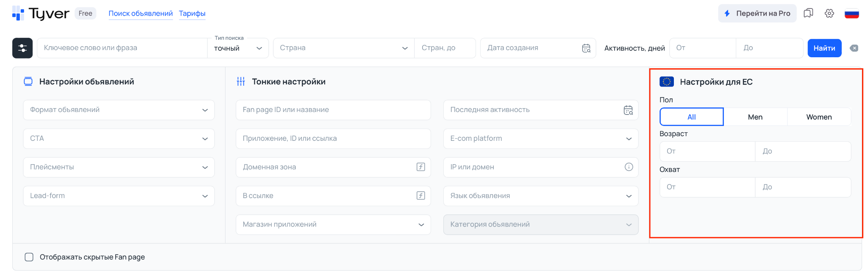Open Категория объявлений dropdown
Viewport: 868px width, 277px height.
[541, 224]
